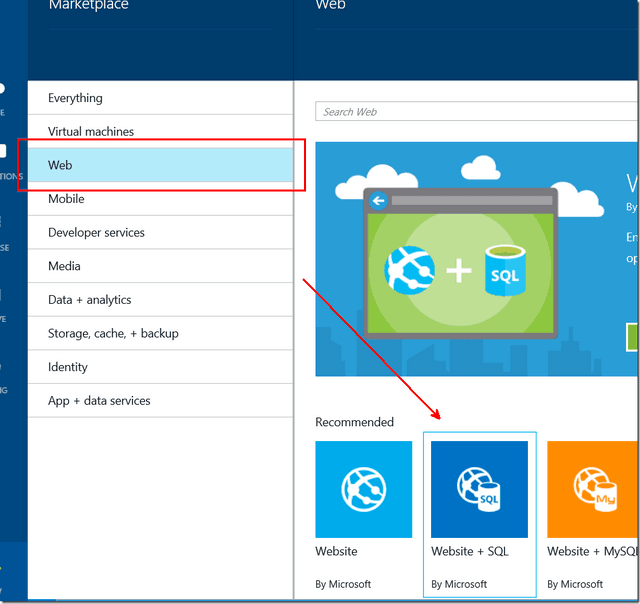640x604 pixels.
Task: Click 'By Microsoft' under Website + SQL
Action: [x=459, y=584]
